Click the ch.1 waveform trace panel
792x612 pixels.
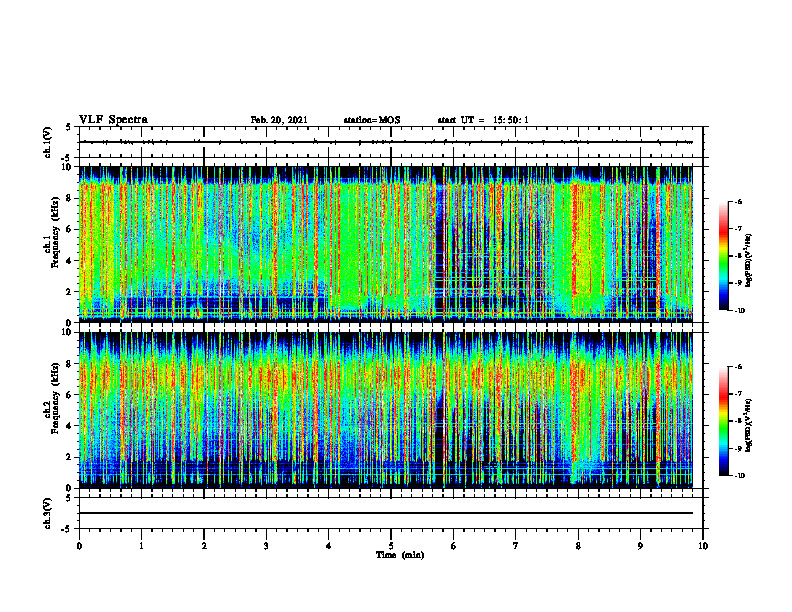[x=391, y=142]
